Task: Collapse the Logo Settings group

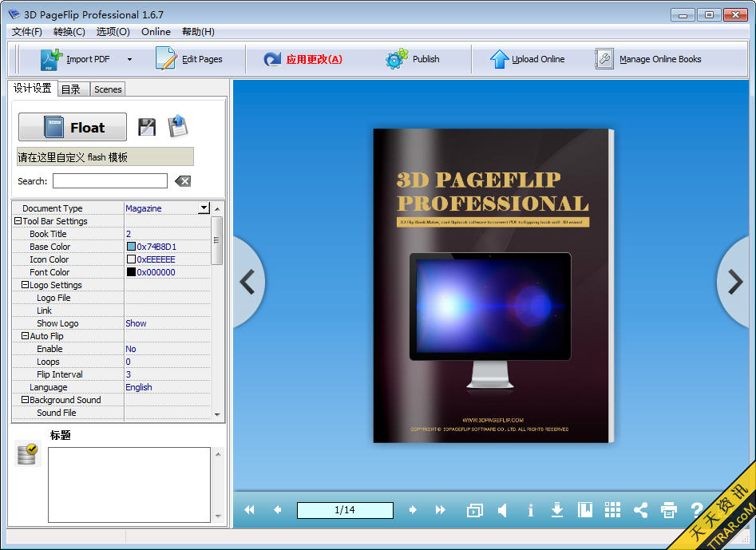Action: tap(25, 285)
